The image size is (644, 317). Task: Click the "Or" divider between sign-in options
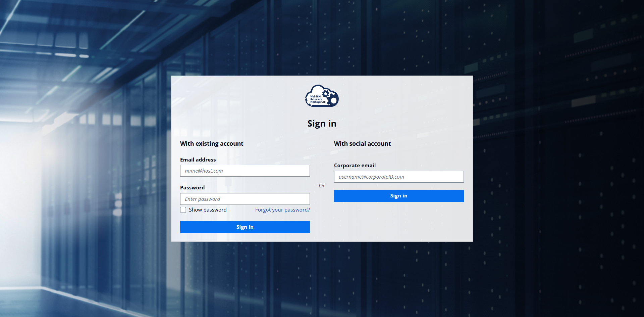[x=322, y=186]
